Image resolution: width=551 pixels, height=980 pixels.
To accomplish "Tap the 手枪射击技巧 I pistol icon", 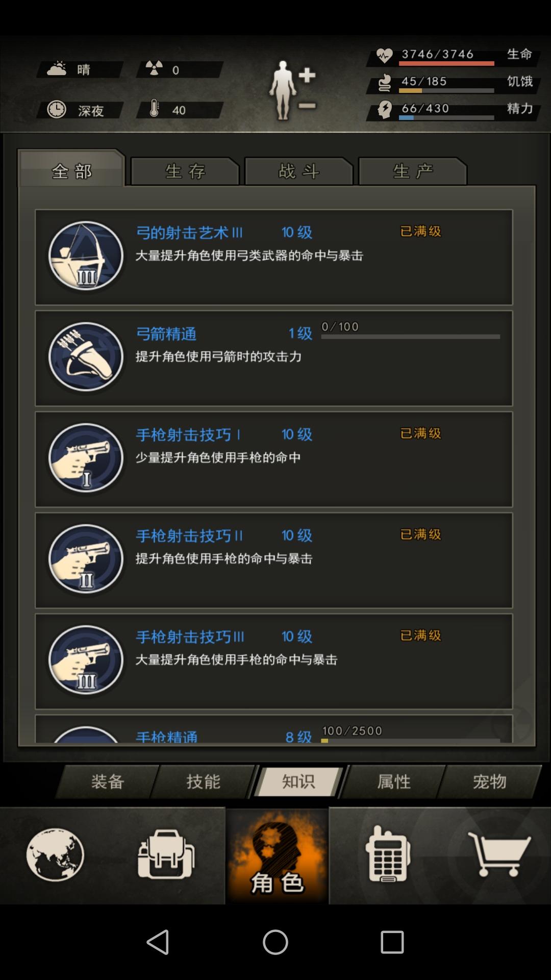I will [86, 458].
